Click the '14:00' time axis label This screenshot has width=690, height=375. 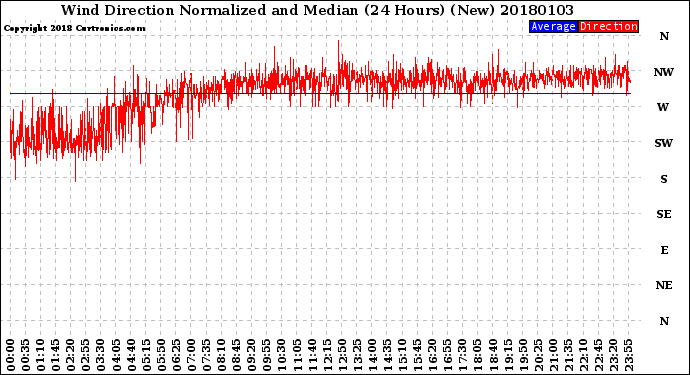372,355
